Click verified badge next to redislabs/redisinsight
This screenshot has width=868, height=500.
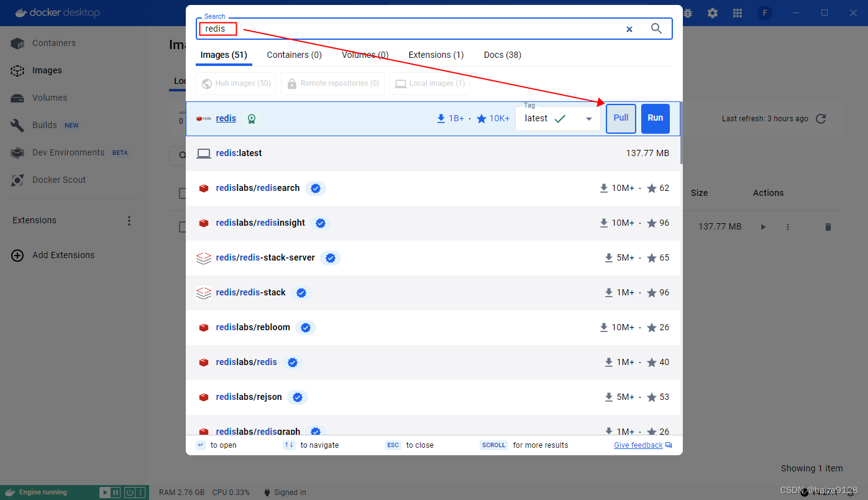pyautogui.click(x=321, y=223)
